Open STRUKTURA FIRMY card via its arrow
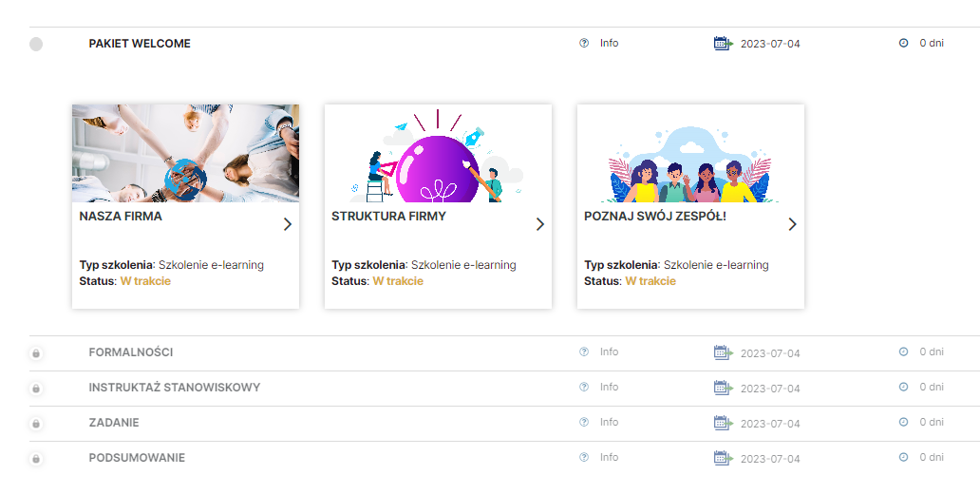The height and width of the screenshot is (494, 980). point(540,224)
